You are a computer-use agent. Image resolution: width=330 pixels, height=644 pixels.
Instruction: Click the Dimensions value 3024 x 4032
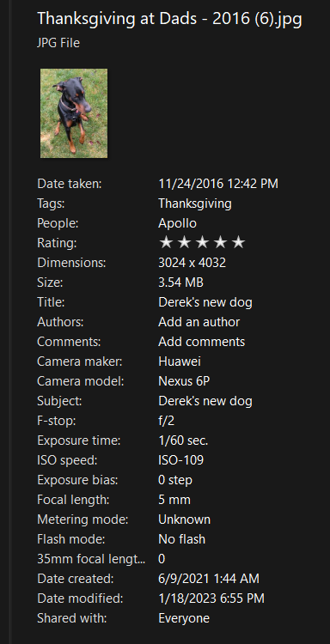point(192,263)
